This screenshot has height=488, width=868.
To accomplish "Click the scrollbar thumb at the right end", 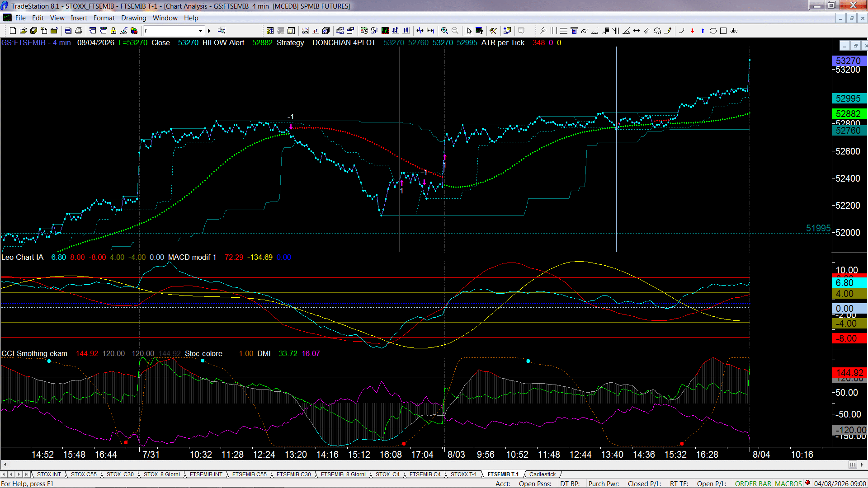I will [853, 465].
